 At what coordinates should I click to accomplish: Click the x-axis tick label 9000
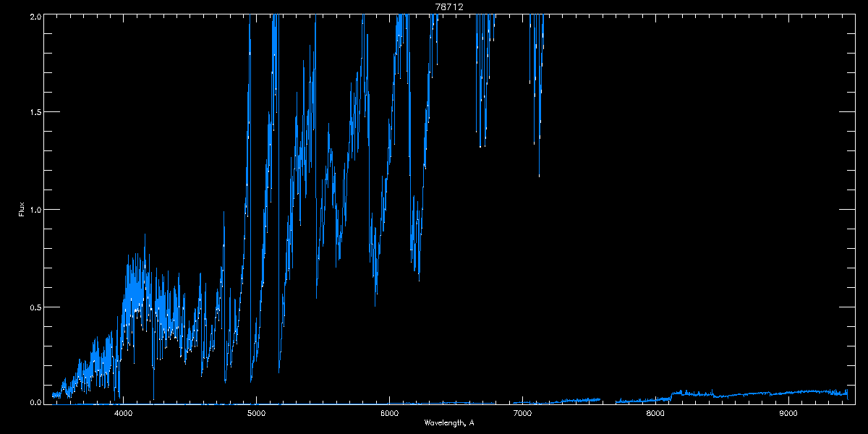788,413
